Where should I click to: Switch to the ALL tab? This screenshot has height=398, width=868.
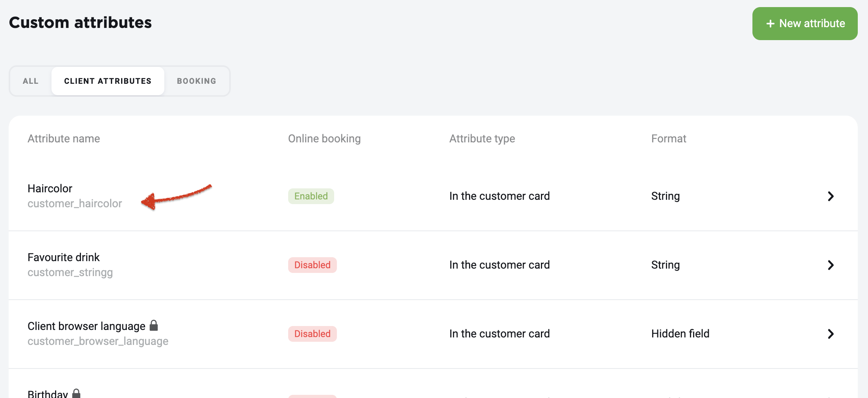click(x=31, y=81)
